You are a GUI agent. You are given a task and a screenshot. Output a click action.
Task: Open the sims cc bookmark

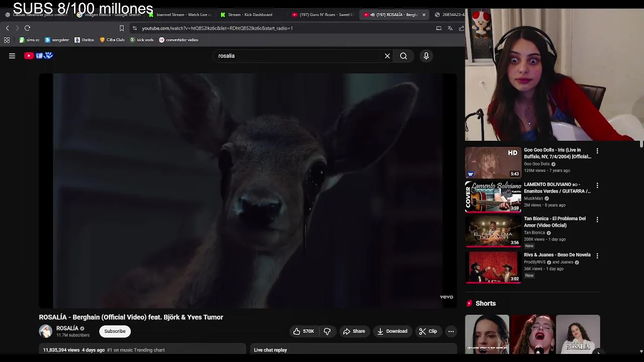click(30, 40)
